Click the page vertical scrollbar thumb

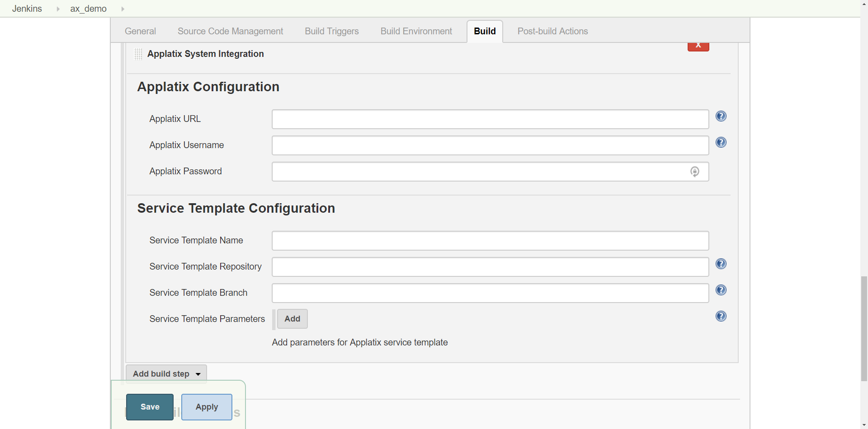click(864, 329)
